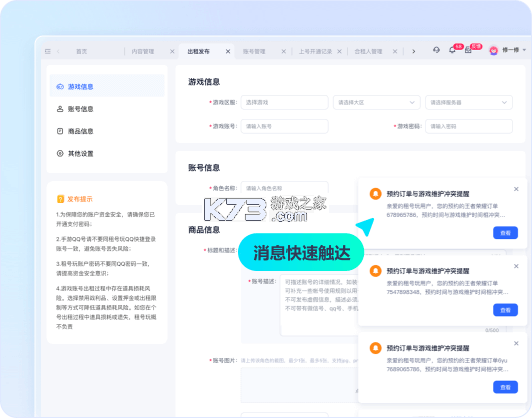Image resolution: width=532 pixels, height=418 pixels.
Task: Click the 账号信息 section heading
Action: [x=204, y=168]
